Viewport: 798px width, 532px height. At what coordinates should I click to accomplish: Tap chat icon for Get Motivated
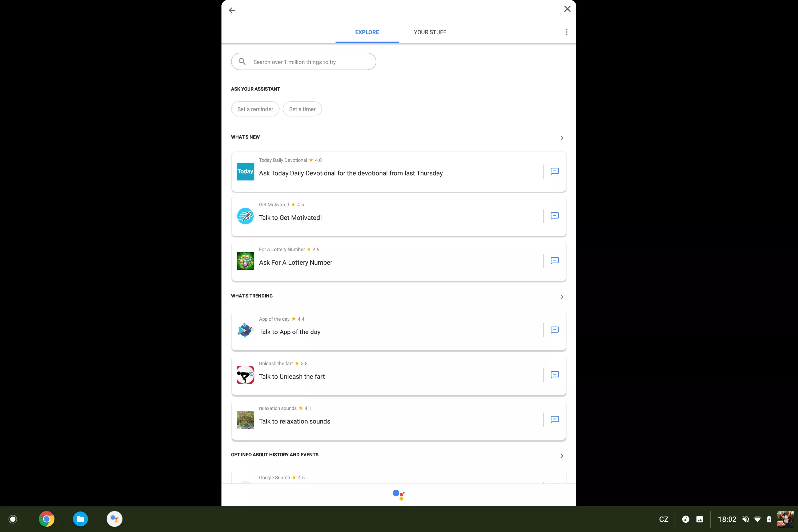coord(554,216)
